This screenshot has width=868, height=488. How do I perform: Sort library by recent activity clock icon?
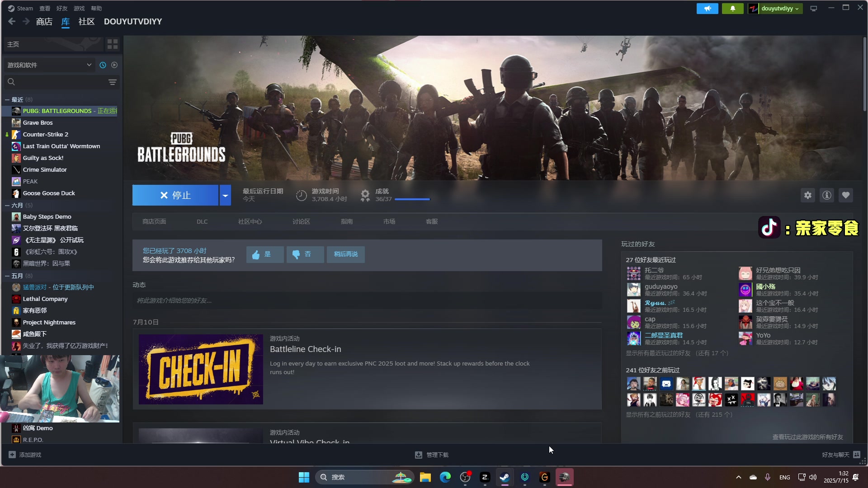[103, 65]
